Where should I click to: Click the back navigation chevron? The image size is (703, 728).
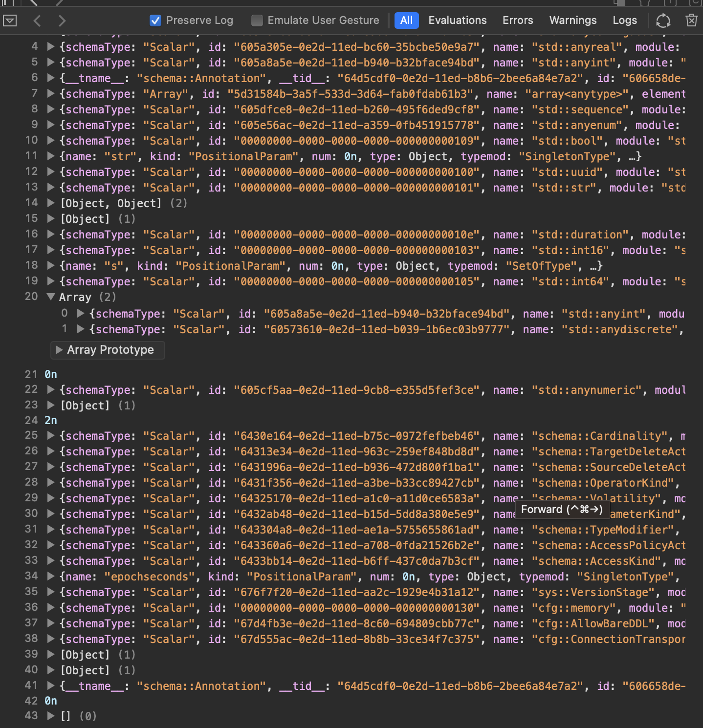pos(37,21)
